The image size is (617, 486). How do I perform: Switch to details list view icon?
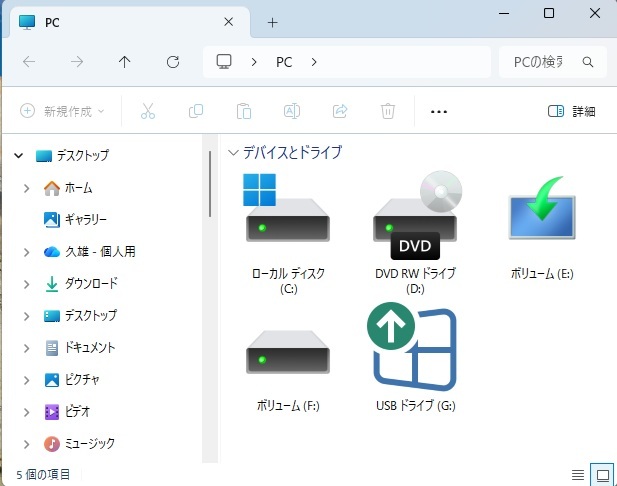point(578,475)
